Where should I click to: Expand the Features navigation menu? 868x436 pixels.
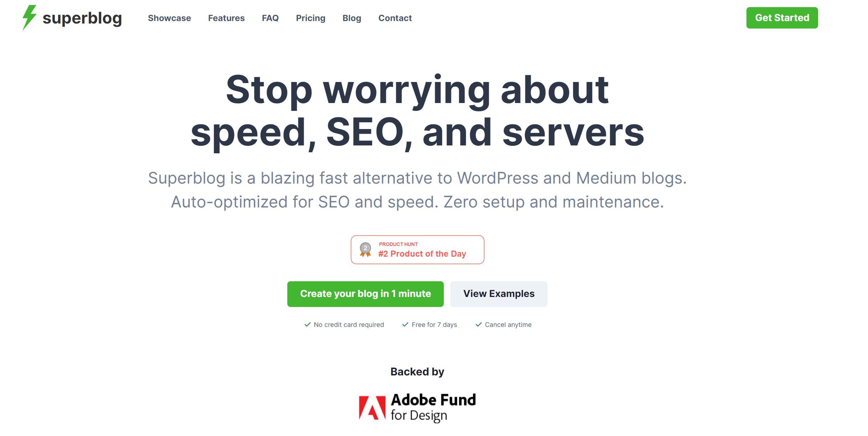coord(226,18)
